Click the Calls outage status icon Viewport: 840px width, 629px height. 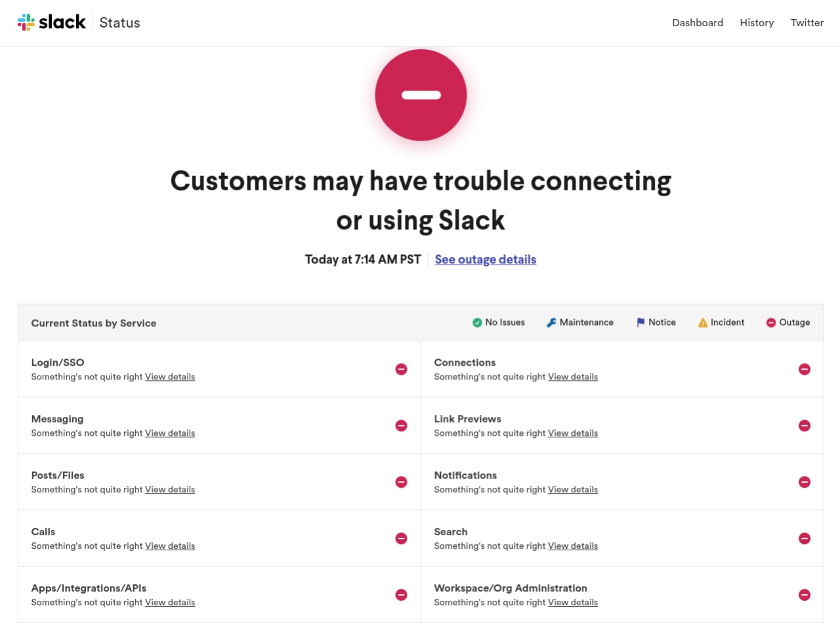402,538
